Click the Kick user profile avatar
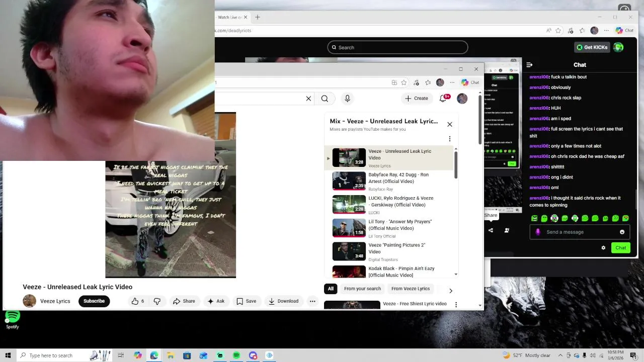Screen dimensions: 644x362 618,47
